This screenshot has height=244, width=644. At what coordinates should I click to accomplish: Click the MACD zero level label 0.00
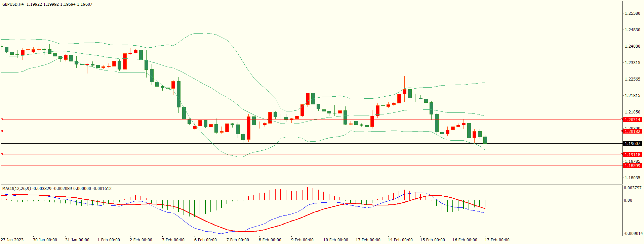coord(628,200)
